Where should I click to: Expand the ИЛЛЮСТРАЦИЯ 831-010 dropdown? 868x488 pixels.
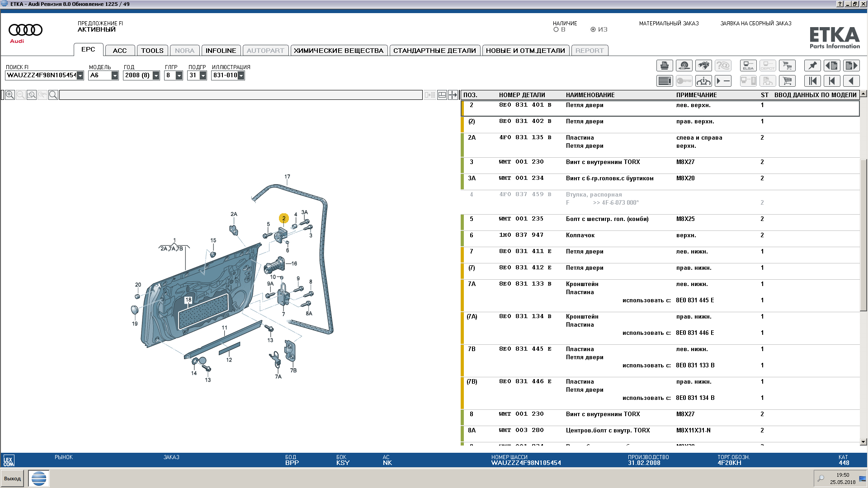point(241,75)
